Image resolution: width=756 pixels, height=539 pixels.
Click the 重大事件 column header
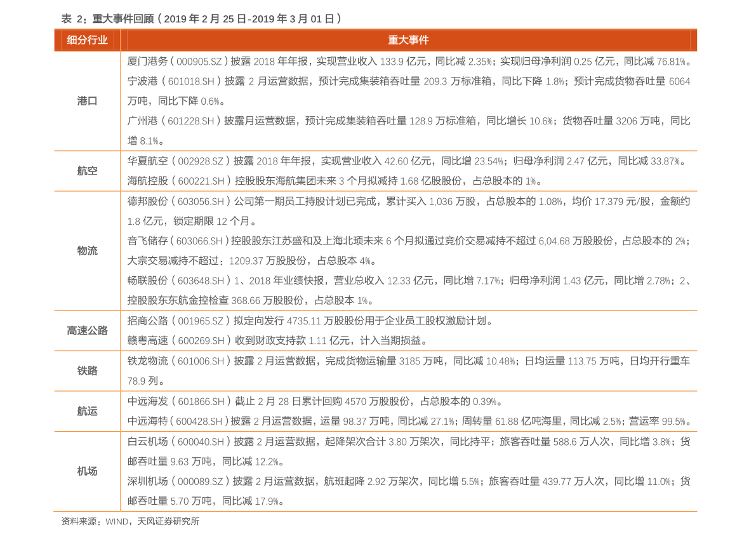408,40
